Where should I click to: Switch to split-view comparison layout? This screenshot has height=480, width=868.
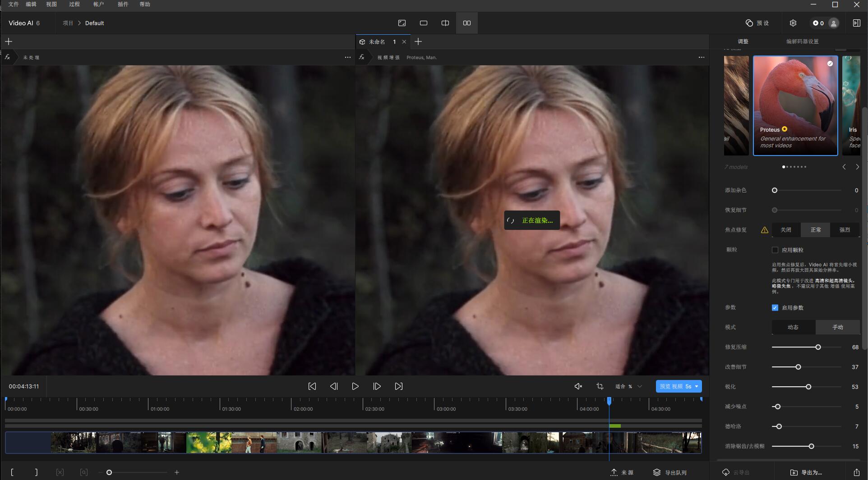coord(445,23)
